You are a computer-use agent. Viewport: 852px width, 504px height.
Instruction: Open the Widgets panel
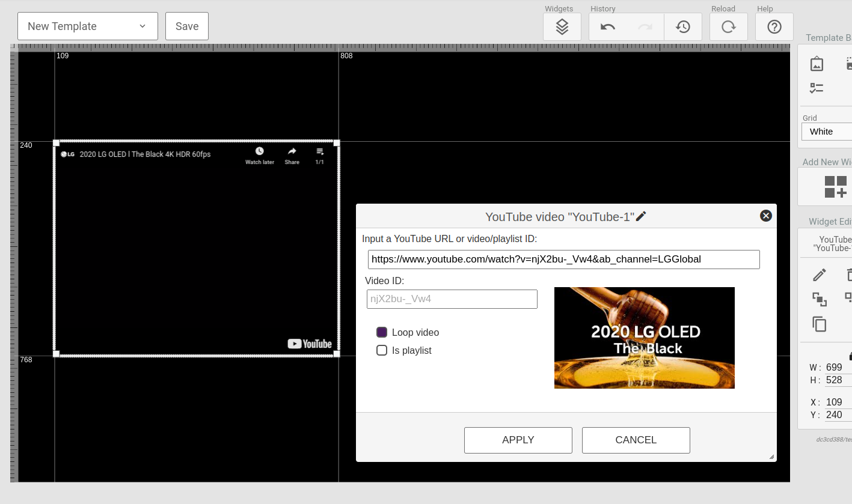[x=562, y=26]
